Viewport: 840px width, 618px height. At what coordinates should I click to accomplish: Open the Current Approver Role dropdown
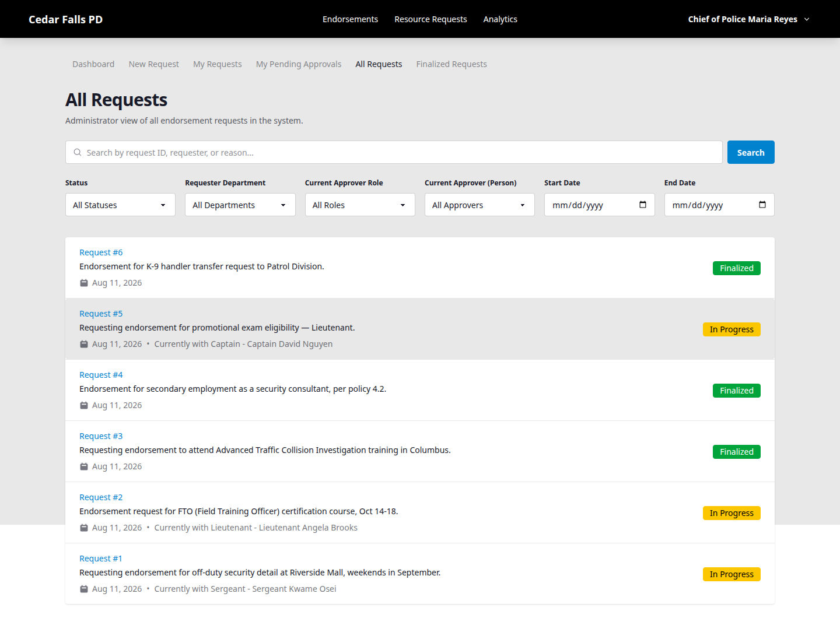(x=360, y=205)
